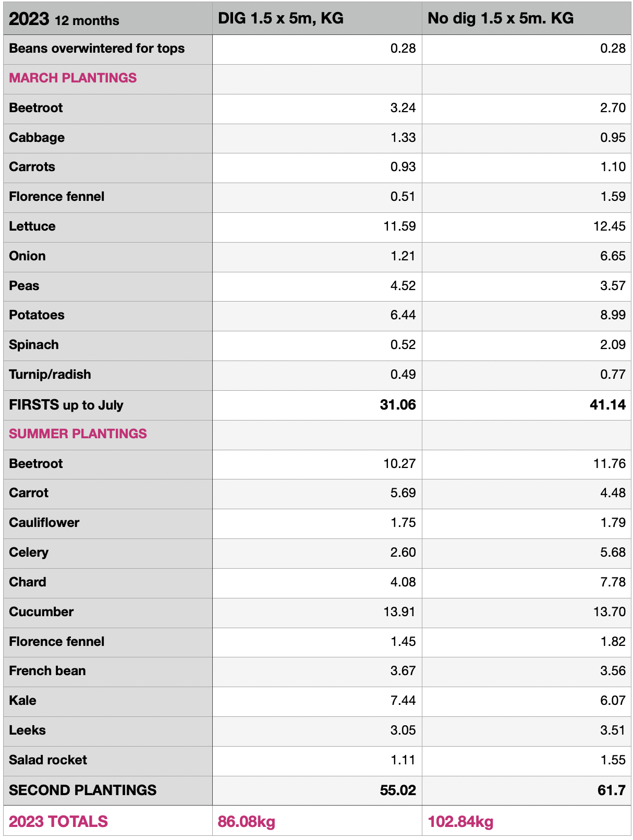Select the "Beans overwintered for tops" row label
The height and width of the screenshot is (840, 633).
coord(97,49)
